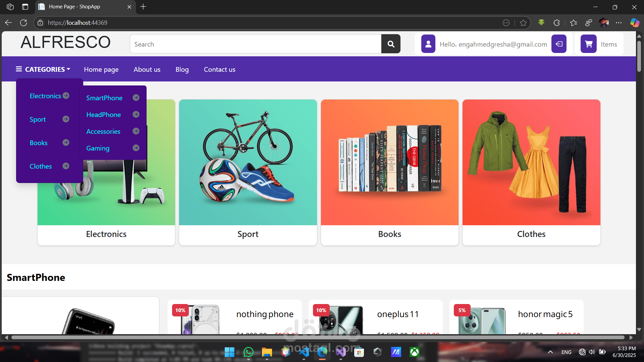Click ENG language indicator in tray

coord(567,352)
